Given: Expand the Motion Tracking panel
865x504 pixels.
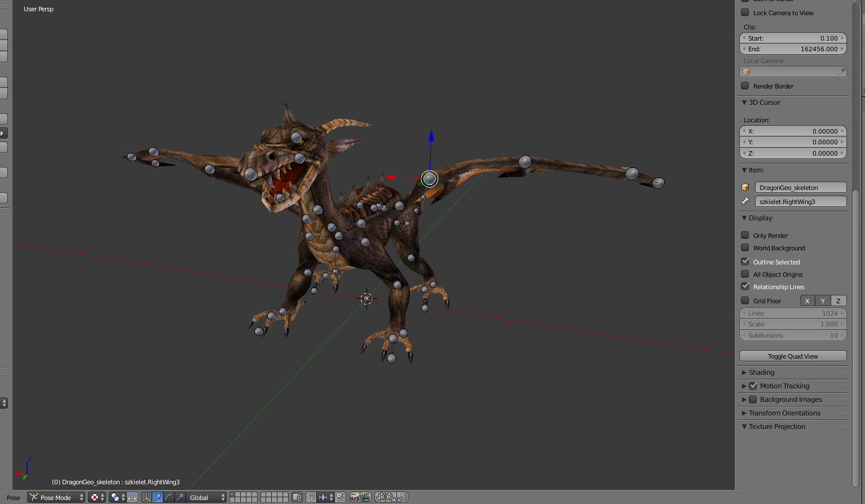Looking at the screenshot, I should tap(744, 386).
